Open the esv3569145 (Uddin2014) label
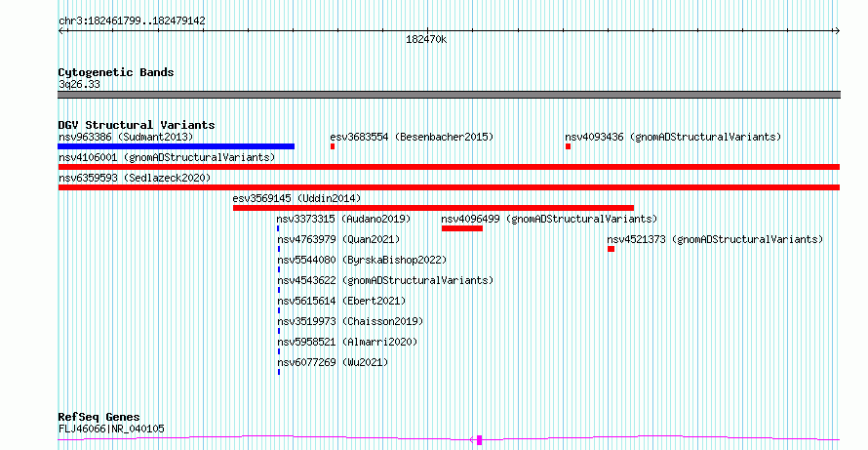Screen dimensions: 868x450 click(296, 198)
